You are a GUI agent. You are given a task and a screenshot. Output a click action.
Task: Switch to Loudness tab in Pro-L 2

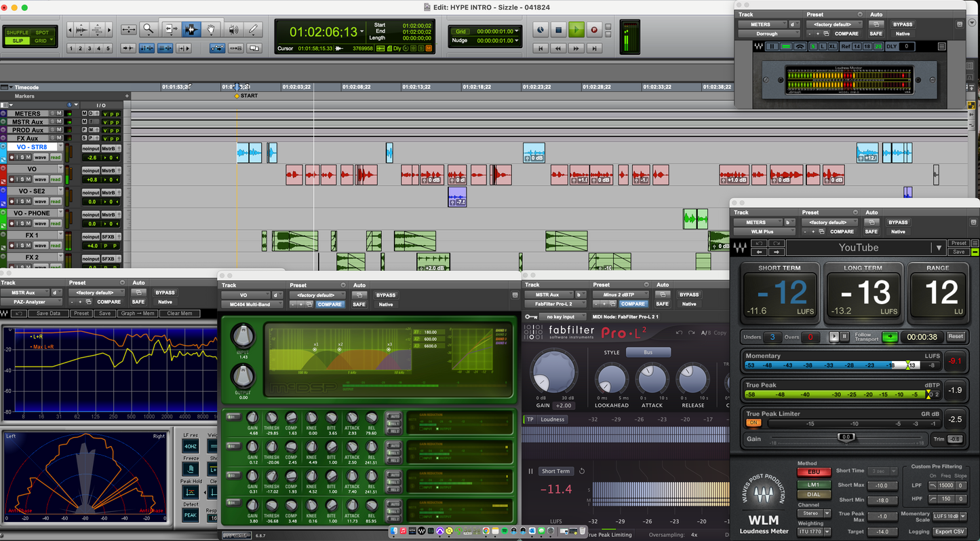click(552, 419)
